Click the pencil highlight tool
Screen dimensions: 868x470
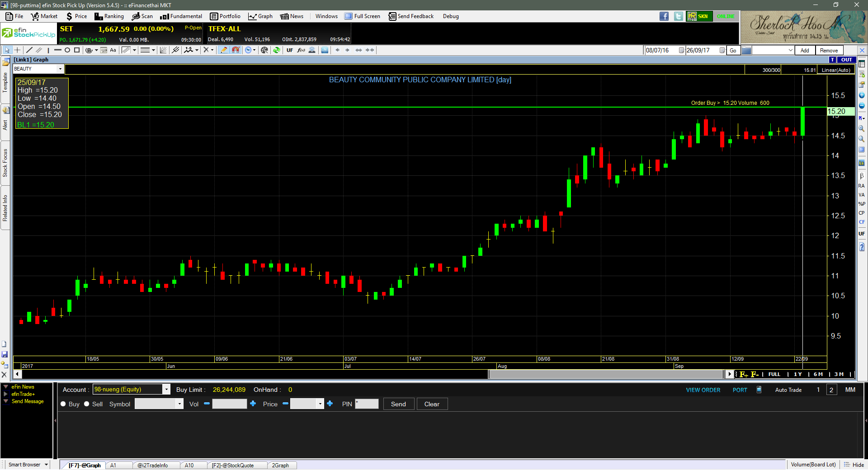[x=224, y=50]
